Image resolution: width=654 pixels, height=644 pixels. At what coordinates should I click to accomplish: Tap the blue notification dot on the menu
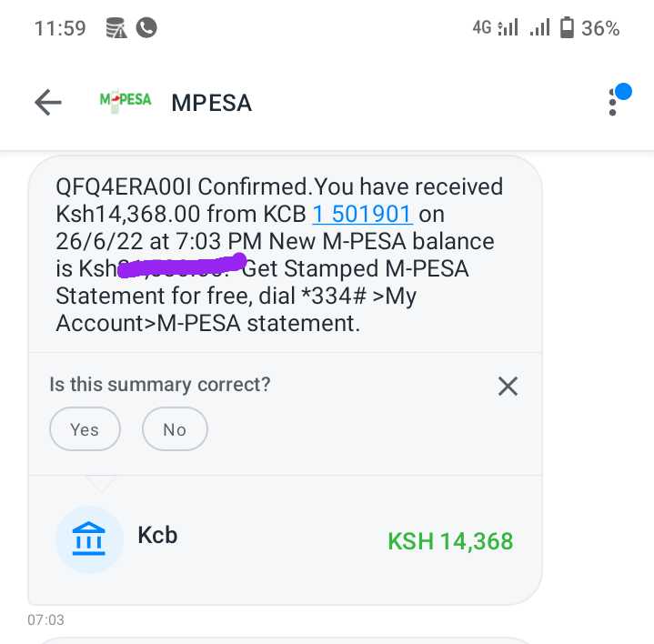click(623, 92)
